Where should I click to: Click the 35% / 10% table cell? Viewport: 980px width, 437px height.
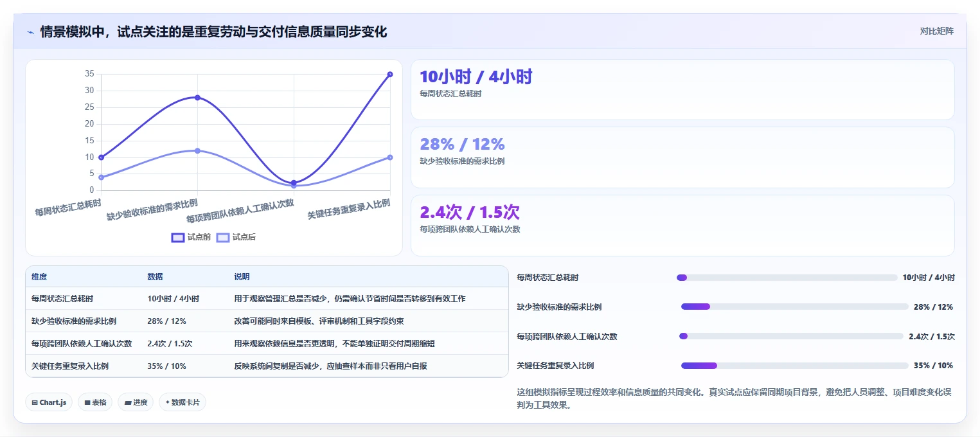click(x=166, y=366)
